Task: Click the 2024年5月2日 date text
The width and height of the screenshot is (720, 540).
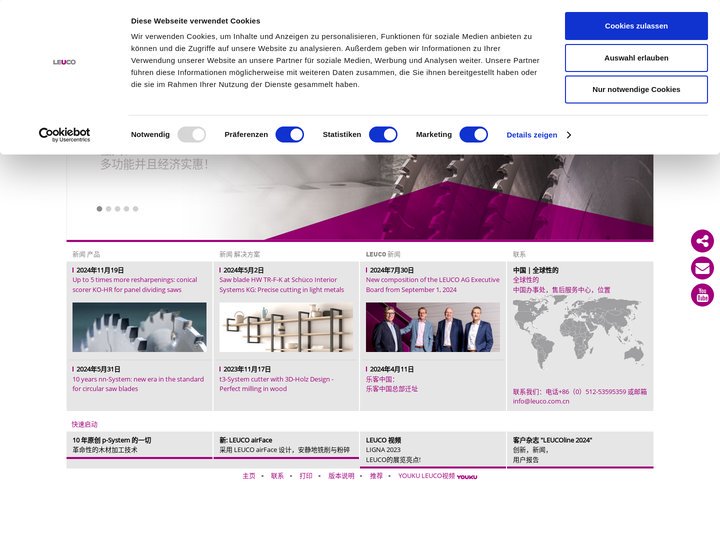Action: coord(243,270)
